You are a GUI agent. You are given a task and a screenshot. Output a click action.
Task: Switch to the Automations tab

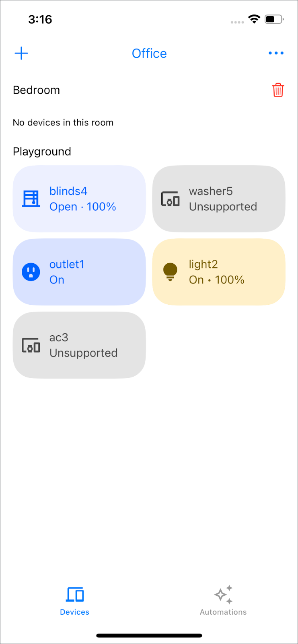223,601
